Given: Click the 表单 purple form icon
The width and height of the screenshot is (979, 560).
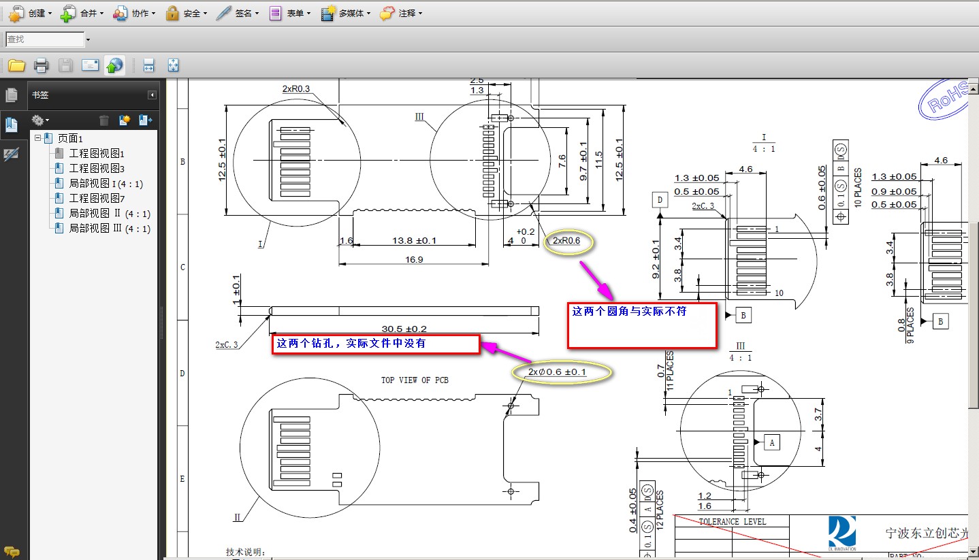Looking at the screenshot, I should [x=276, y=13].
